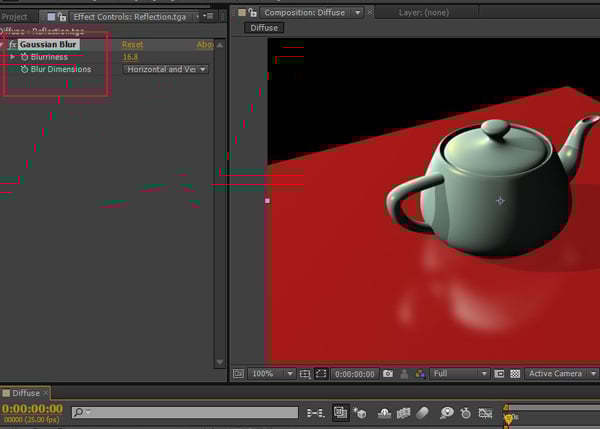Collapse the Gaussian Blur effect triangle

[2, 45]
